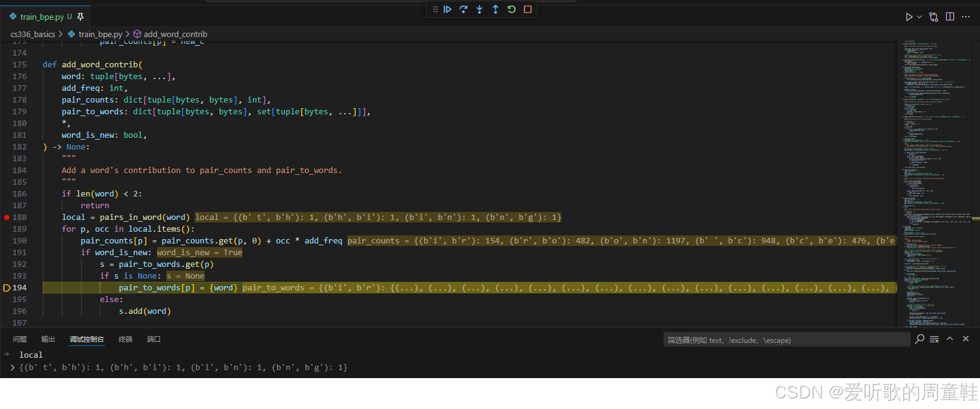Click the inline 's = None' debug value
980x409 pixels.
pos(185,276)
